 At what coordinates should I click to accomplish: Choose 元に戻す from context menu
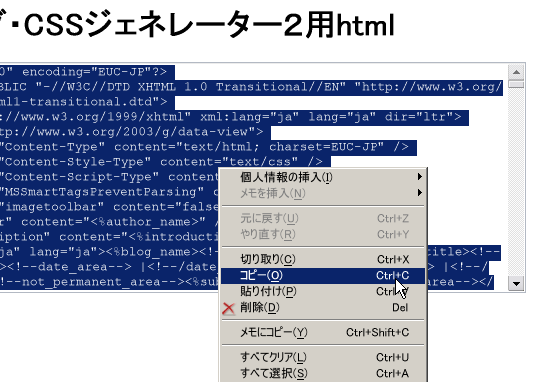(322, 218)
